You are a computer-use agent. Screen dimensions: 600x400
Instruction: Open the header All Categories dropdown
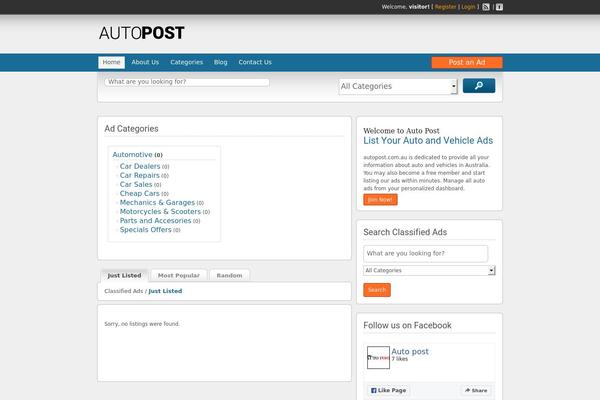[x=398, y=87]
